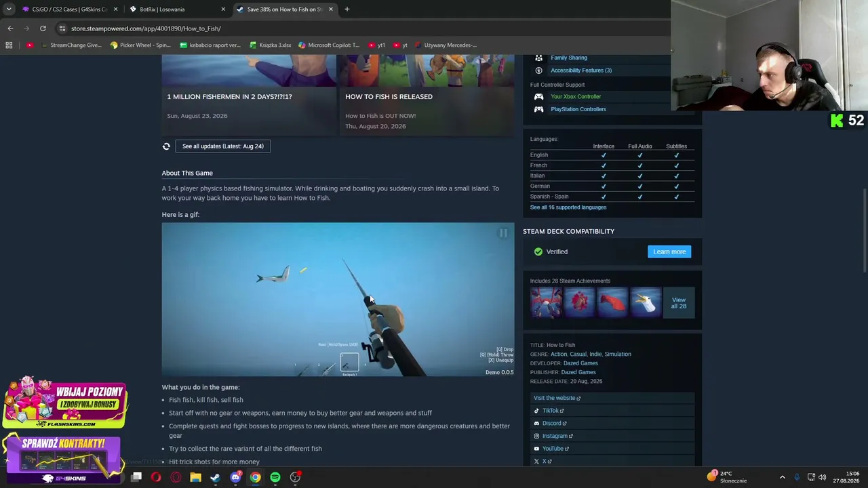Click the first YouTube bookmark icon

[x=30, y=45]
